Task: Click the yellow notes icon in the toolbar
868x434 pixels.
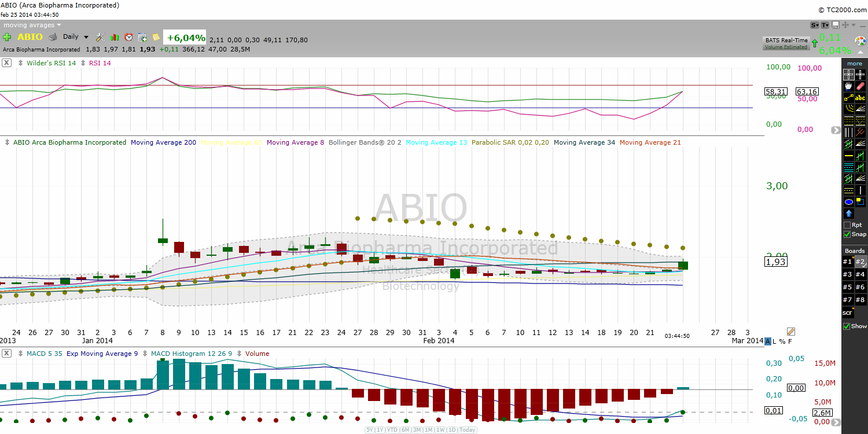Action: pos(156,37)
